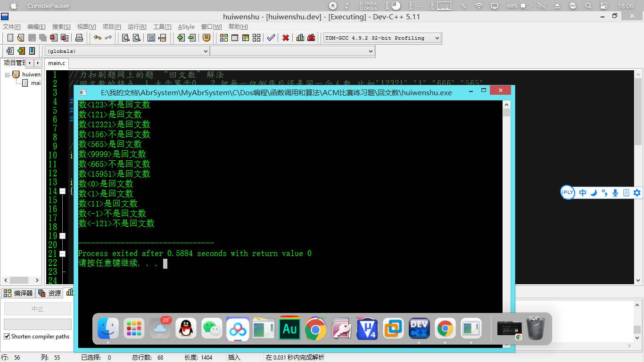Click the 中止 abort button
The width and height of the screenshot is (644, 362).
pos(38,309)
